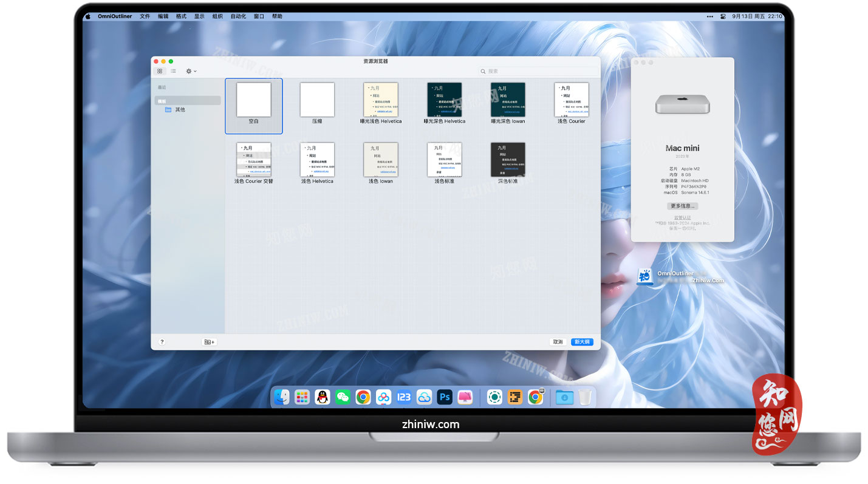This screenshot has height=484, width=868.
Task: Click the Mac mini image in About window
Action: (682, 104)
